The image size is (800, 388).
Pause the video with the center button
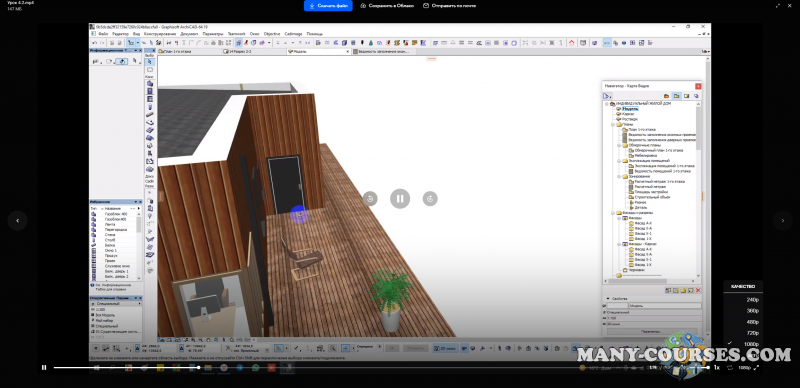tap(400, 199)
